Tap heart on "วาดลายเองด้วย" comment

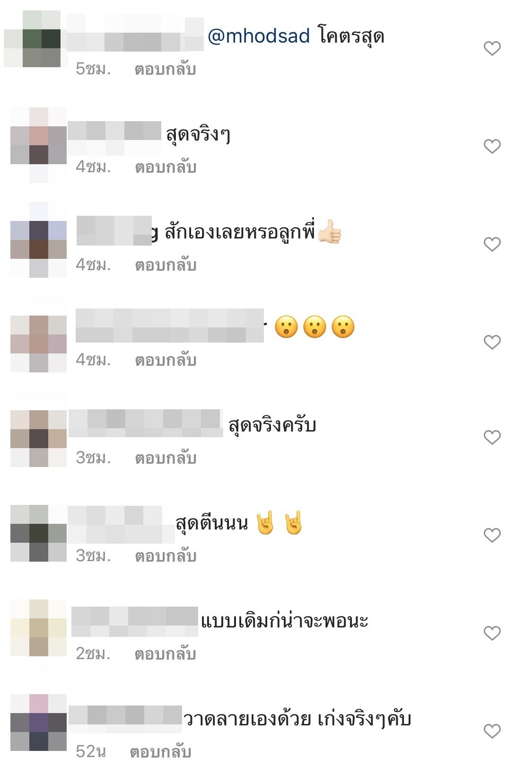point(492,731)
